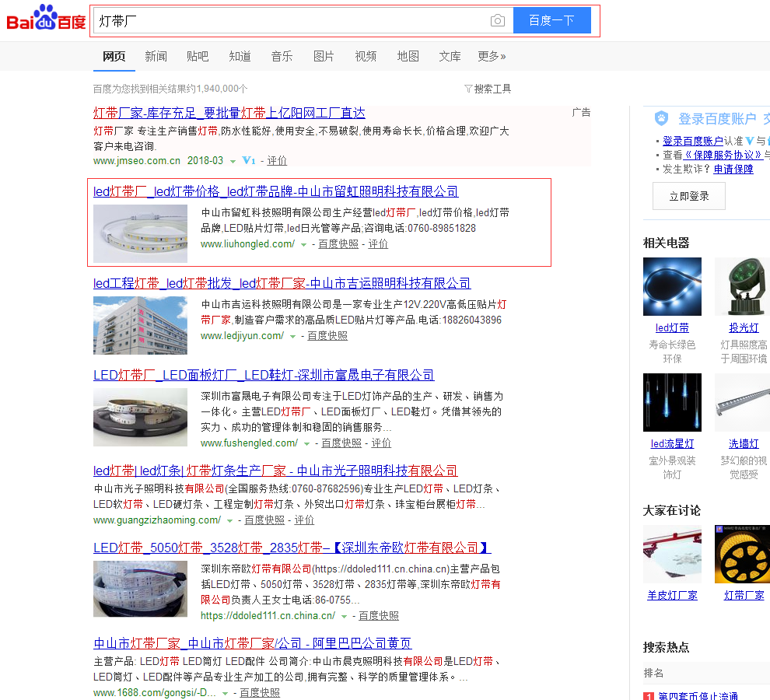Viewport: 770px width, 700px height.
Task: Expand dropdown arrow next to www.guangzizhaoming.com
Action: click(229, 521)
